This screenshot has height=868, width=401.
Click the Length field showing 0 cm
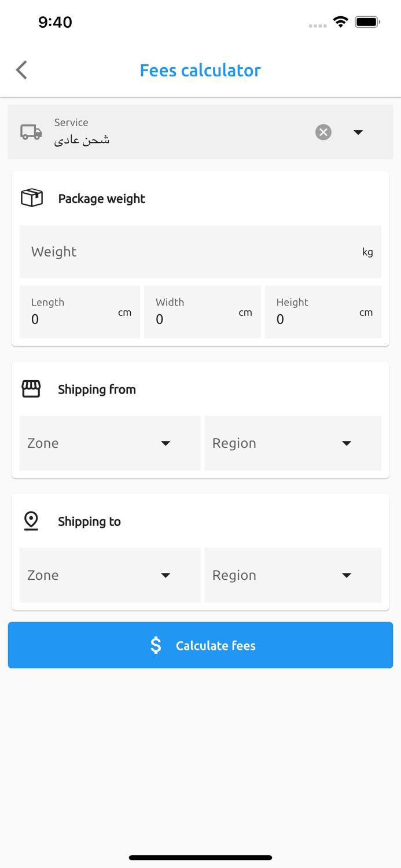[79, 311]
